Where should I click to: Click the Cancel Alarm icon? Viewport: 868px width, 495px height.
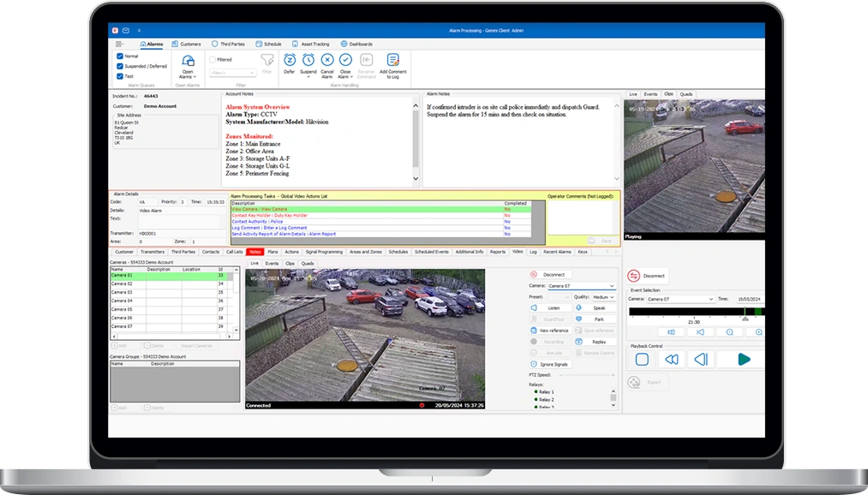coord(327,60)
